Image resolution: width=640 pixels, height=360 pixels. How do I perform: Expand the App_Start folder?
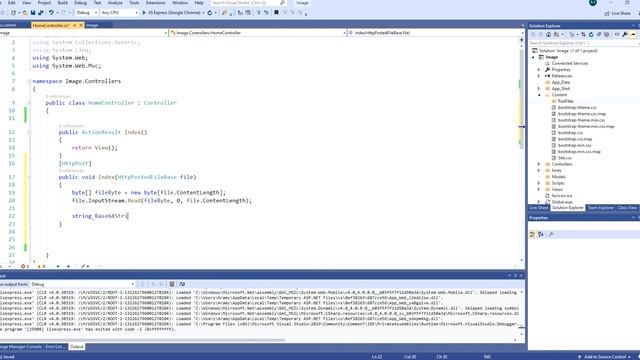coord(539,89)
